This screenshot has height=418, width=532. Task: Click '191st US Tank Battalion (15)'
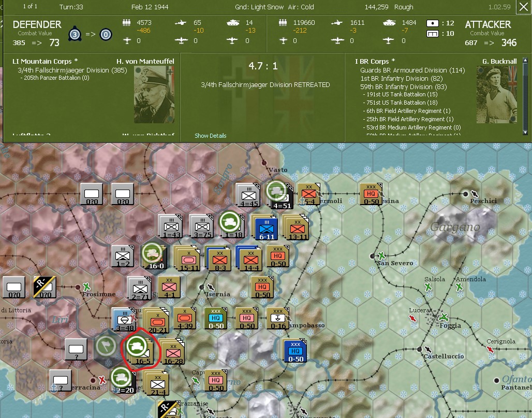tap(400, 94)
